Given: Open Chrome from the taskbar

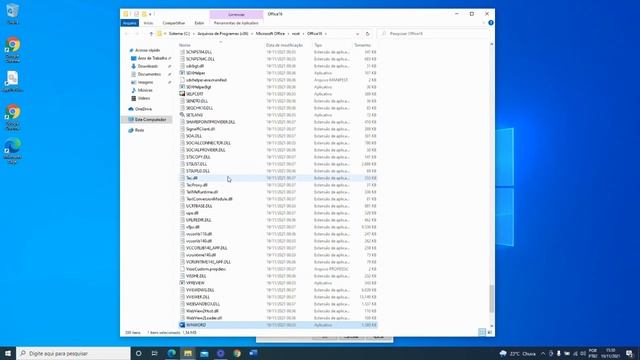Looking at the screenshot, I should pyautogui.click(x=237, y=353).
